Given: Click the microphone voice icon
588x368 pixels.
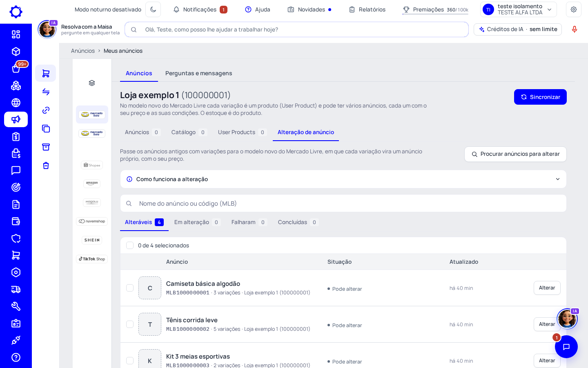Looking at the screenshot, I should [x=575, y=29].
